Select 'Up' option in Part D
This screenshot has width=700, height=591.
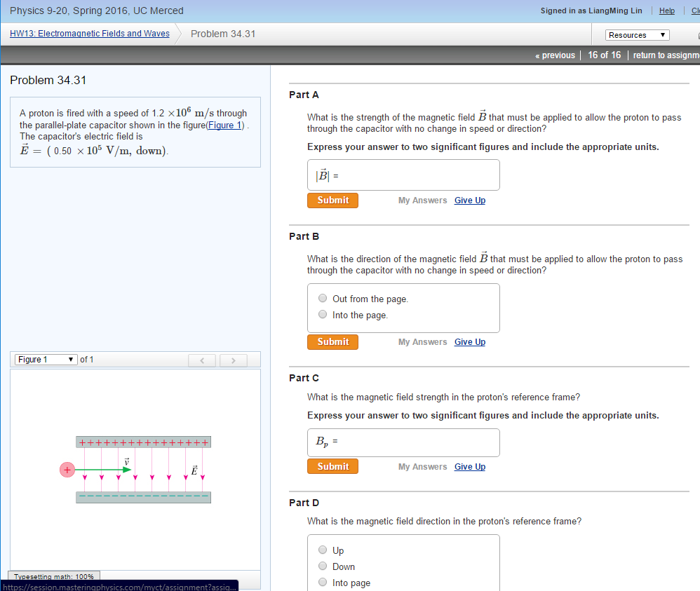pos(322,550)
